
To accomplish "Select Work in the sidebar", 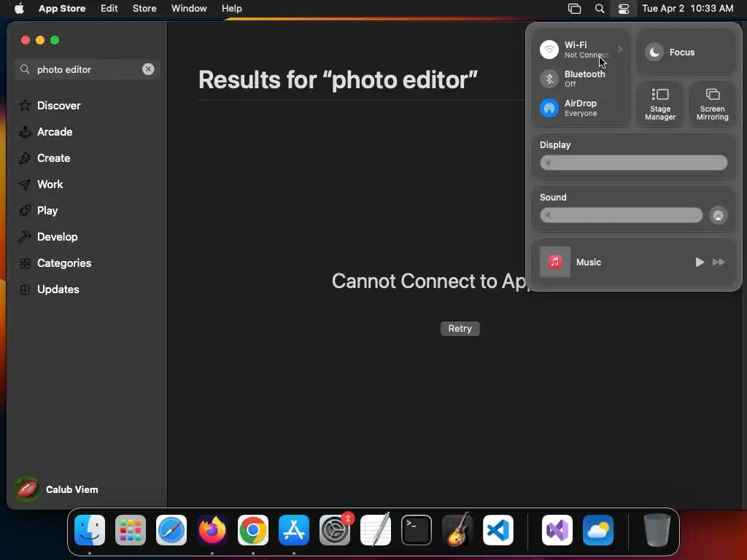I will [x=41, y=184].
